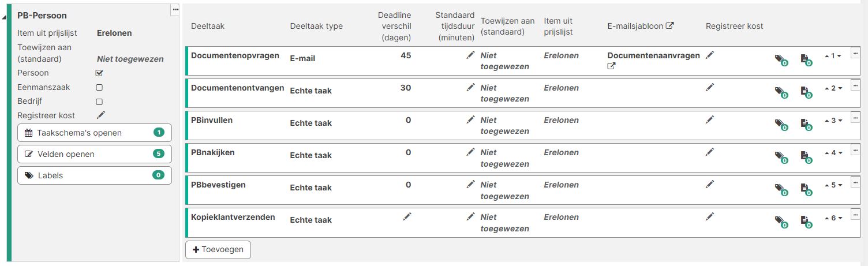Open documents icon in Kopieklantverzenden row
Image resolution: width=868 pixels, height=266 pixels.
click(806, 220)
